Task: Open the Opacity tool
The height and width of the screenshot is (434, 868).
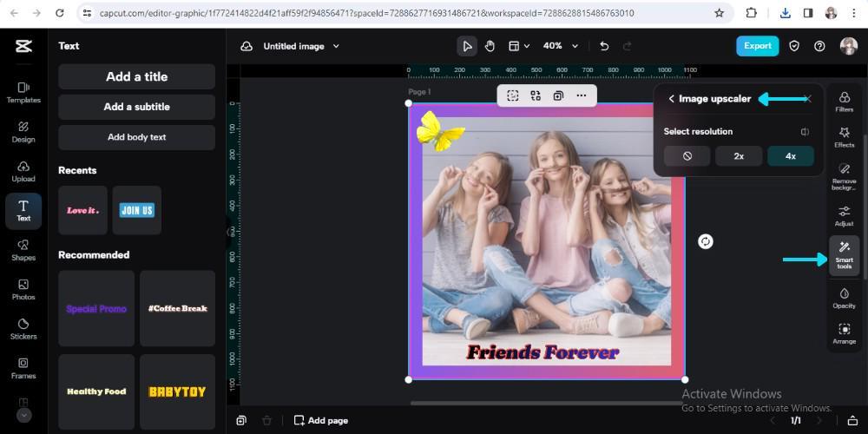Action: point(845,298)
